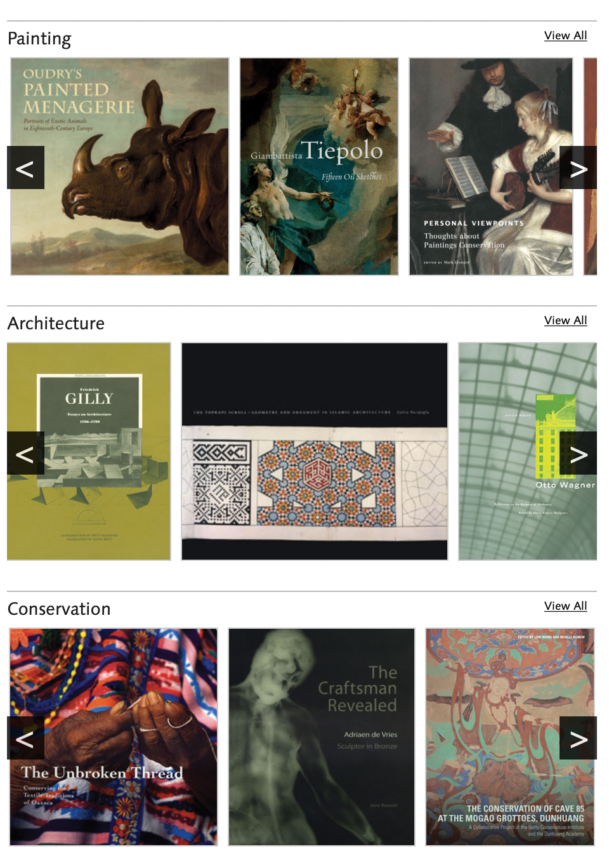Open Personal Viewpoints painting conservation book
The height and width of the screenshot is (868, 609).
[x=491, y=167]
